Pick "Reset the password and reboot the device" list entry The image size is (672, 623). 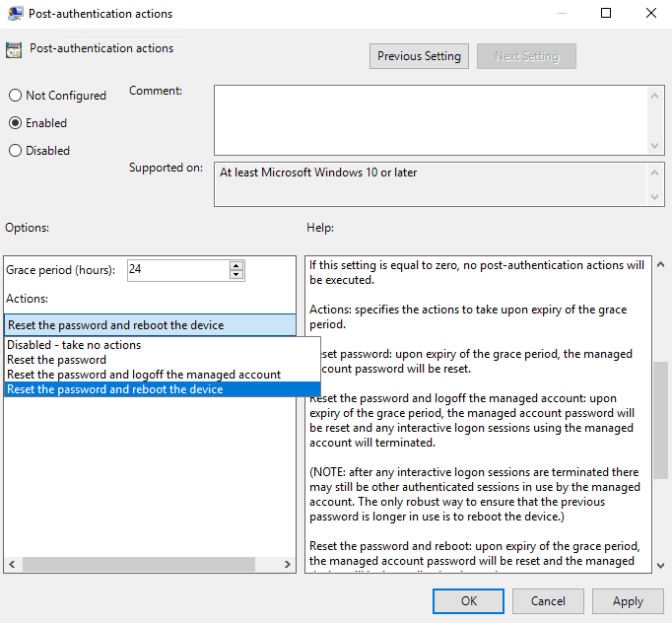115,389
